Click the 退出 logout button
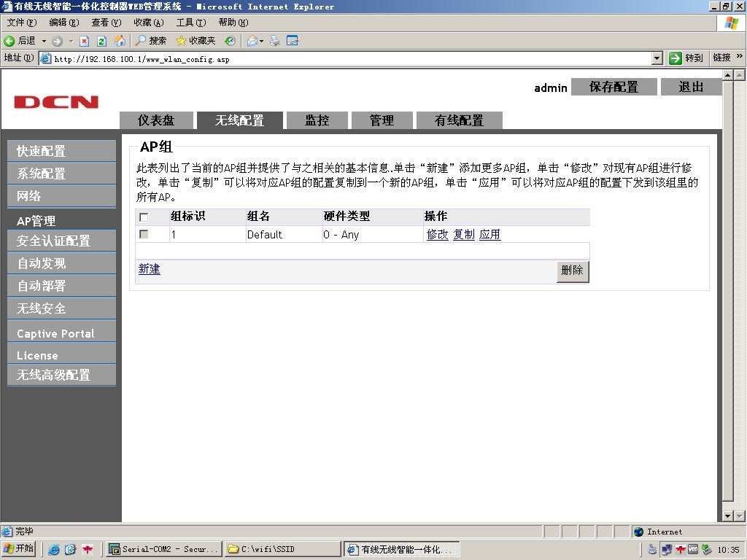Viewport: 747px width, 560px height. click(691, 87)
